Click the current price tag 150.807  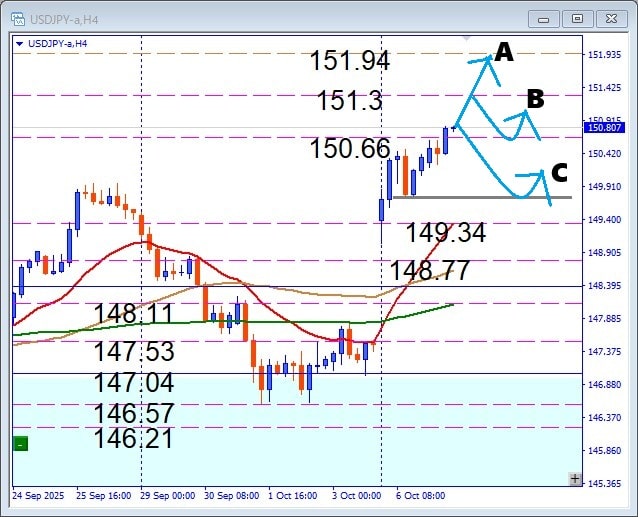604,127
